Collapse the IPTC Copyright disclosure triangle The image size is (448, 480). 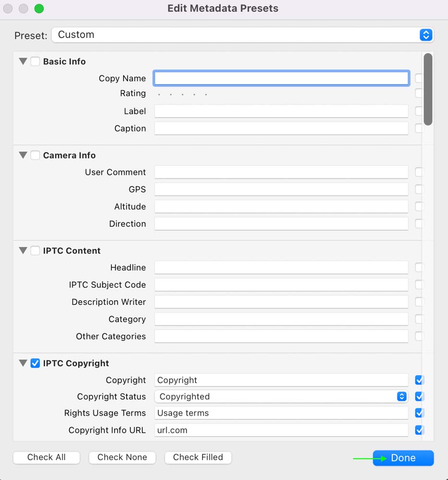(23, 363)
